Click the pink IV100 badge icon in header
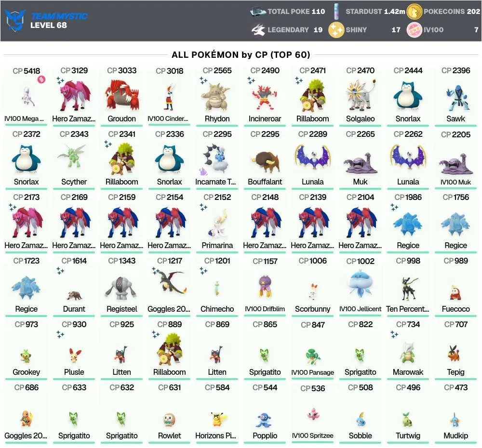 [414, 30]
